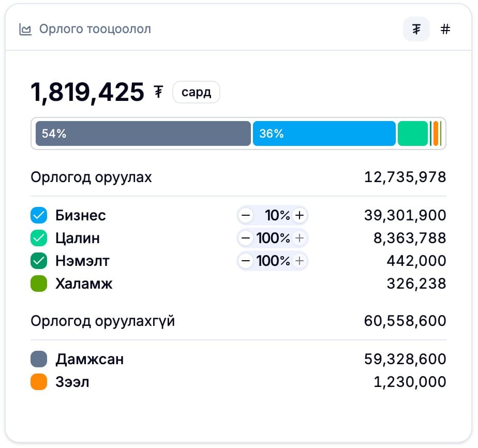Image resolution: width=478 pixels, height=448 pixels.
Task: Click the gray Дамжсан category dot
Action: pos(39,359)
